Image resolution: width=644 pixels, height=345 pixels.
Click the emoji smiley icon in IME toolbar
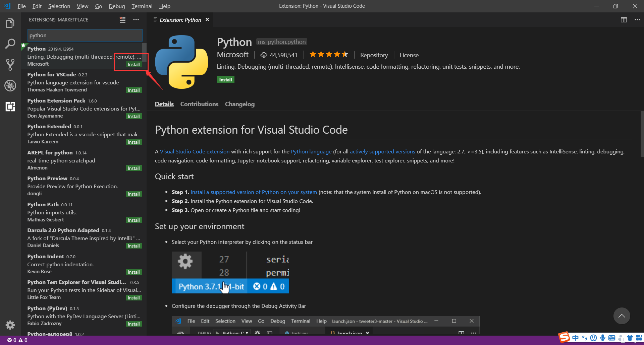tap(593, 338)
